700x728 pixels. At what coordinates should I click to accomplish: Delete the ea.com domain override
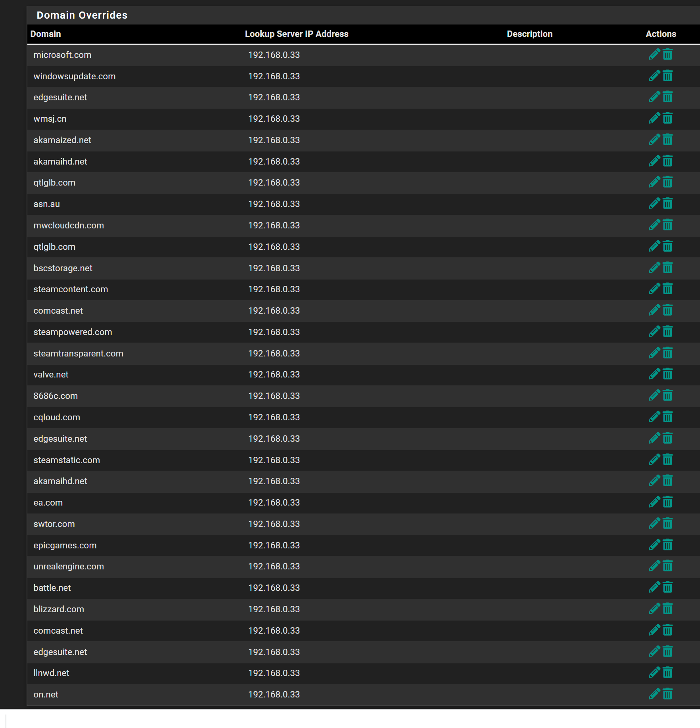tap(668, 502)
